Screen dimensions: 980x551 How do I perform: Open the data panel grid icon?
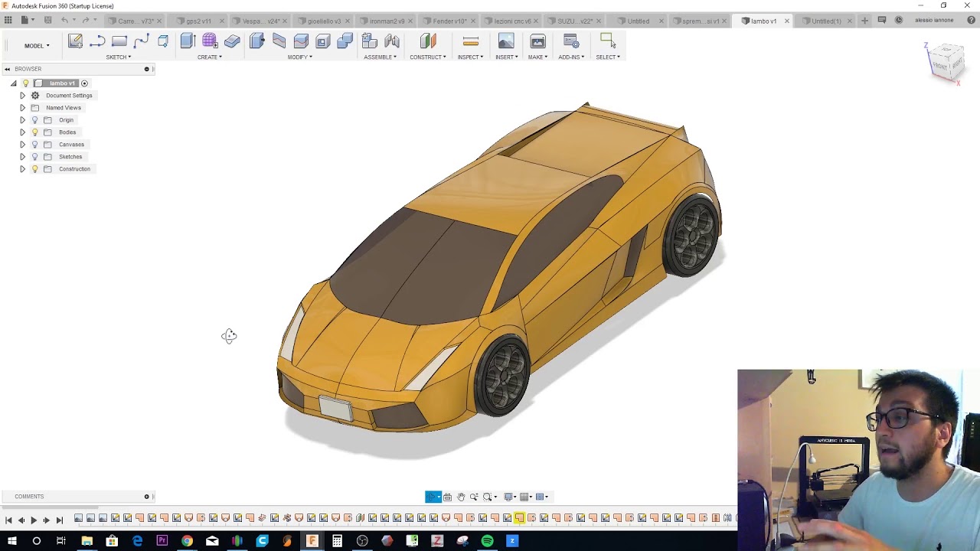[x=7, y=20]
